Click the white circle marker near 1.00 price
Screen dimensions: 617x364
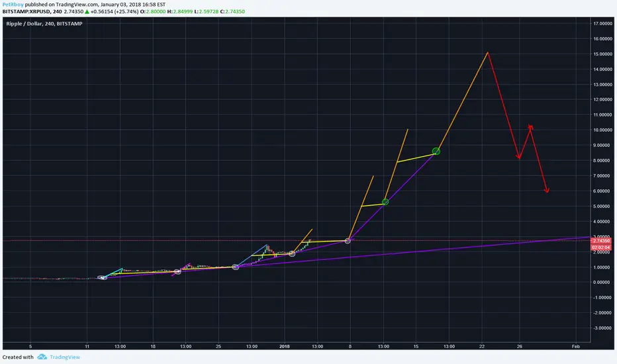coord(235,267)
